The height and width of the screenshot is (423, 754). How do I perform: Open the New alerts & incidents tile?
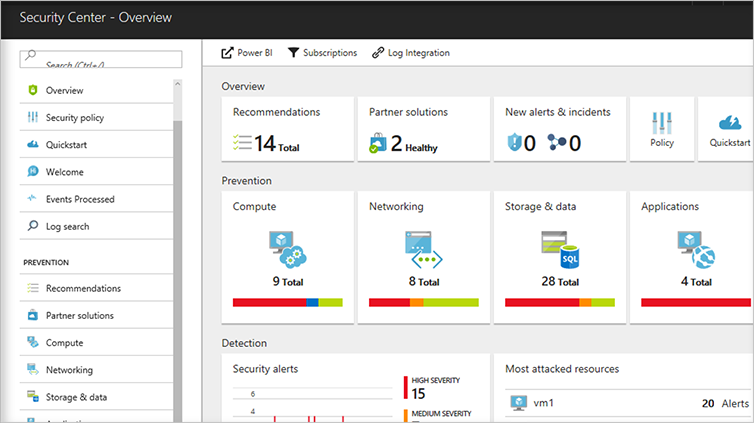click(x=560, y=129)
